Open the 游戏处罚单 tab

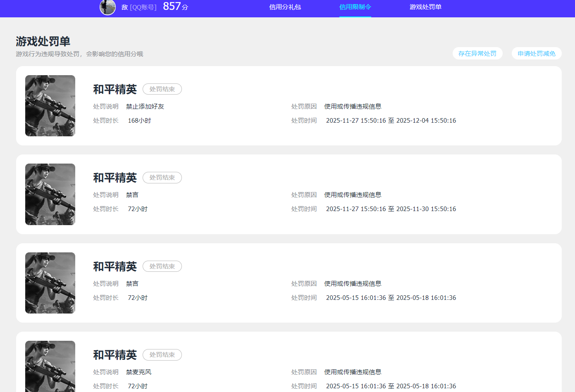click(425, 7)
